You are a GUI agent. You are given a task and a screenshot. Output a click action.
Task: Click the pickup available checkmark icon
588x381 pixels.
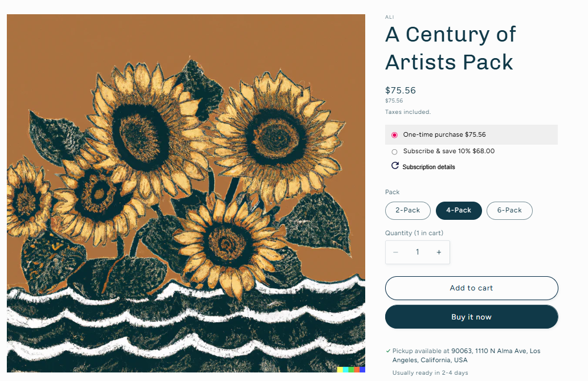coord(388,351)
